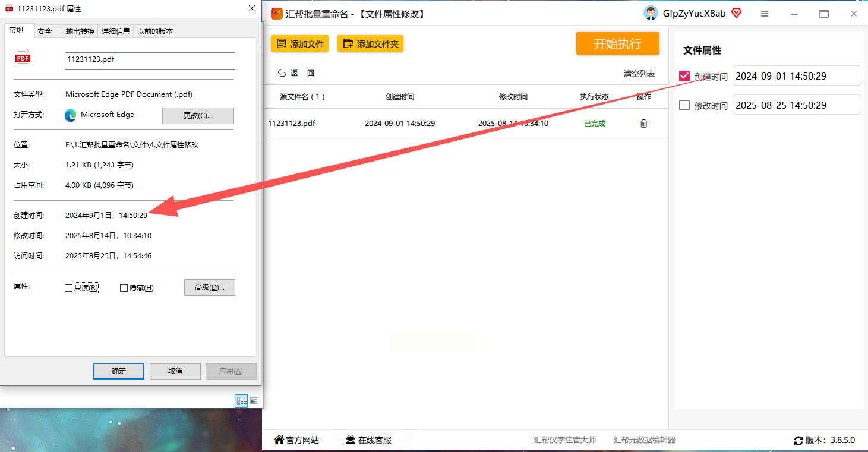Click the 开始执行 button
The image size is (868, 452).
coord(618,43)
